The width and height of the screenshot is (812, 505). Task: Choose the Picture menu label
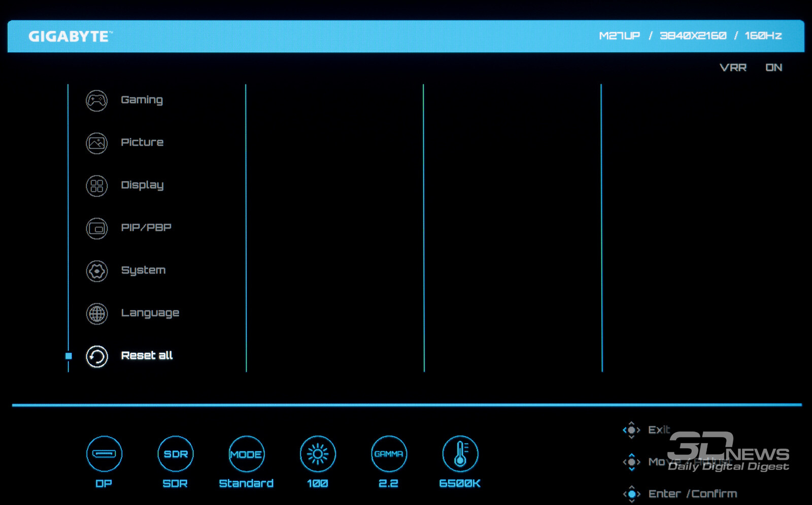[142, 142]
